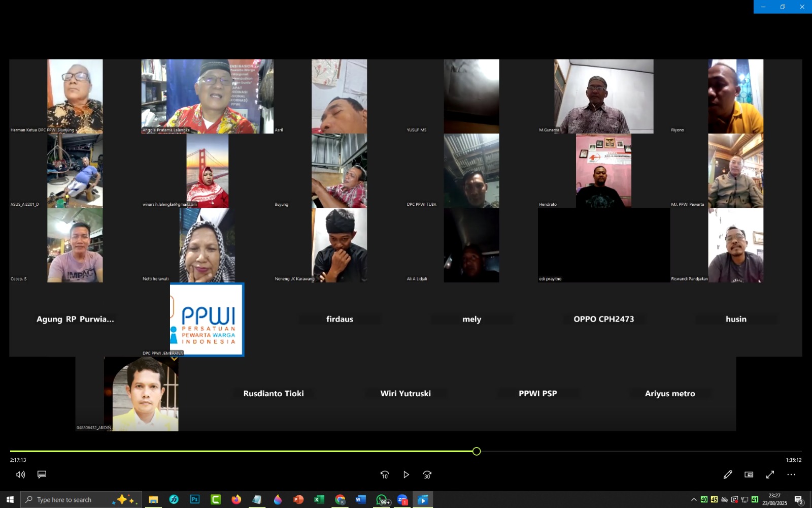Open WhatsApp from the taskbar
This screenshot has width=812, height=508.
coord(382,500)
